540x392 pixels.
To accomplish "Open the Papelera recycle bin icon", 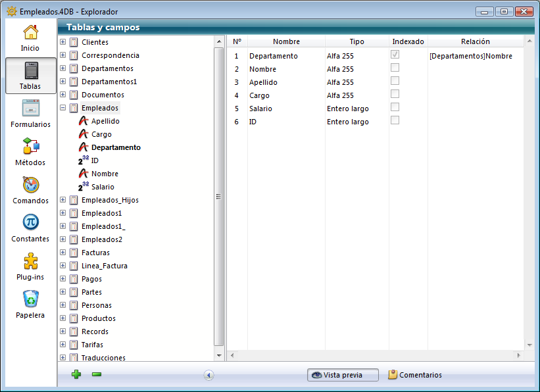I will click(x=30, y=299).
